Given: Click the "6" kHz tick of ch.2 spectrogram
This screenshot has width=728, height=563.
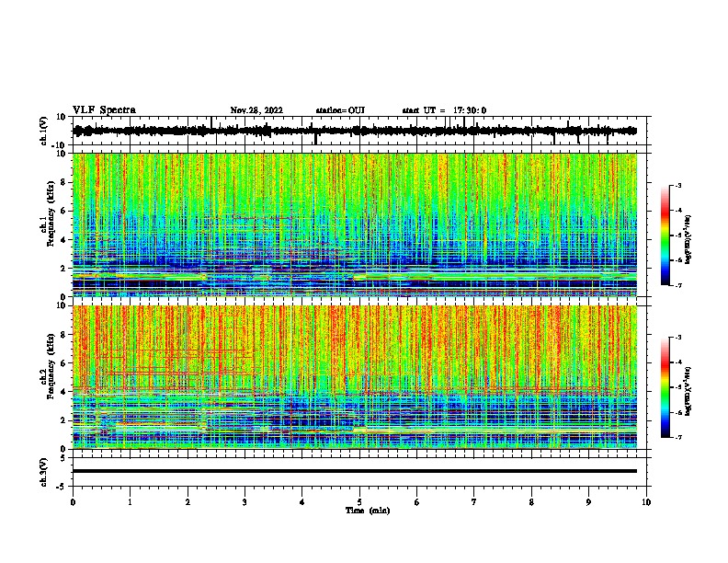Looking at the screenshot, I should (63, 363).
